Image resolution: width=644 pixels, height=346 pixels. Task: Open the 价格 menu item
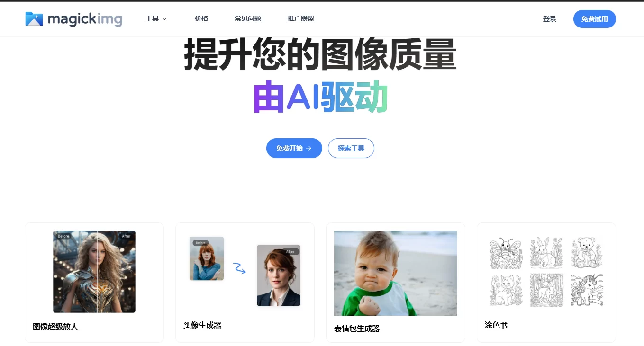201,19
